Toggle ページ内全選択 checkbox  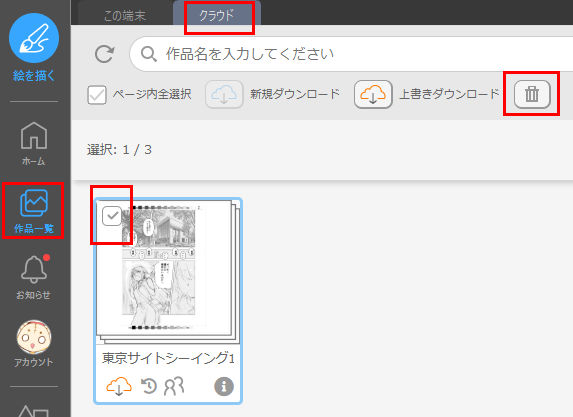click(97, 95)
